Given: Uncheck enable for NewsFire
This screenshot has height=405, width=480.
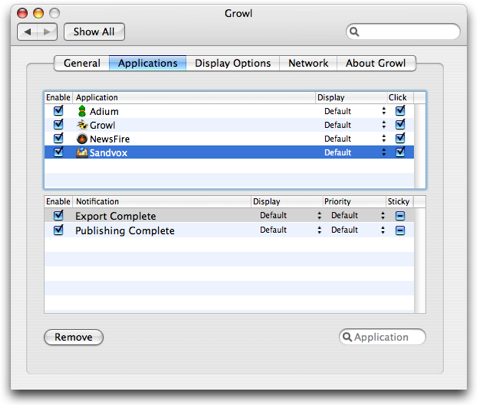Looking at the screenshot, I should (59, 138).
